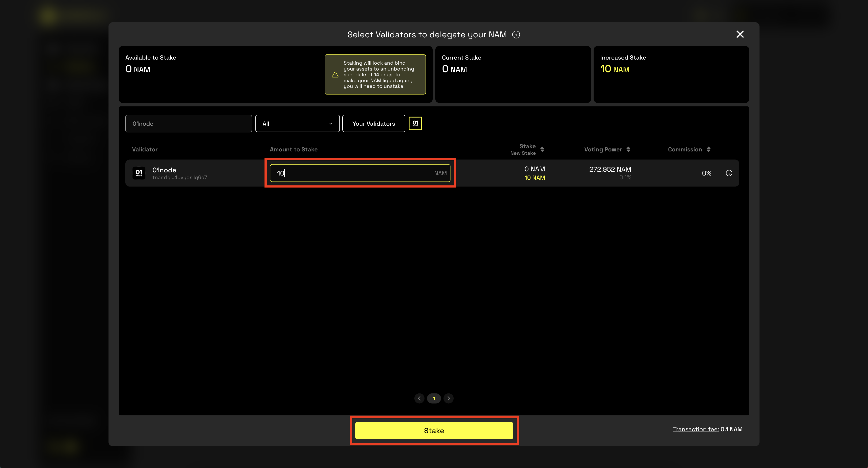Click the 0.1% voting power percentage
This screenshot has height=468, width=868.
click(625, 177)
